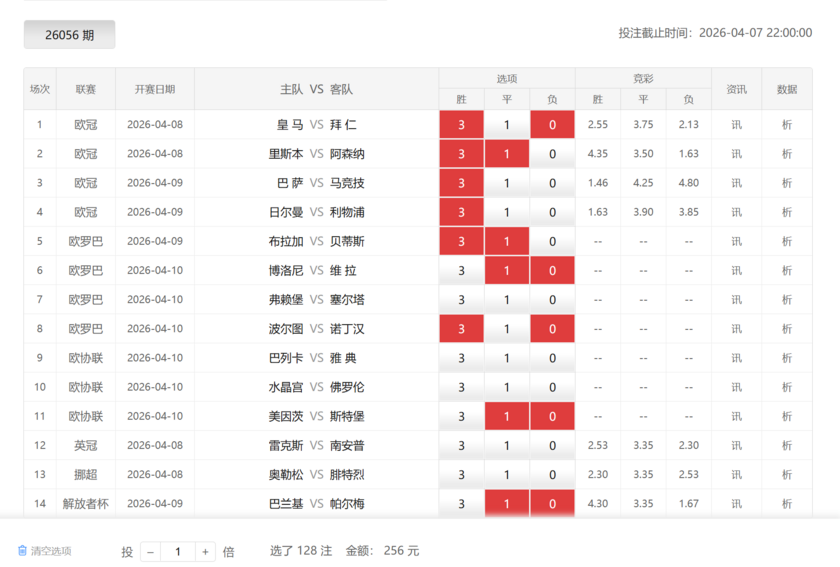Image resolution: width=840 pixels, height=567 pixels.
Task: Decrease the multiplier with the minus button
Action: [x=151, y=551]
